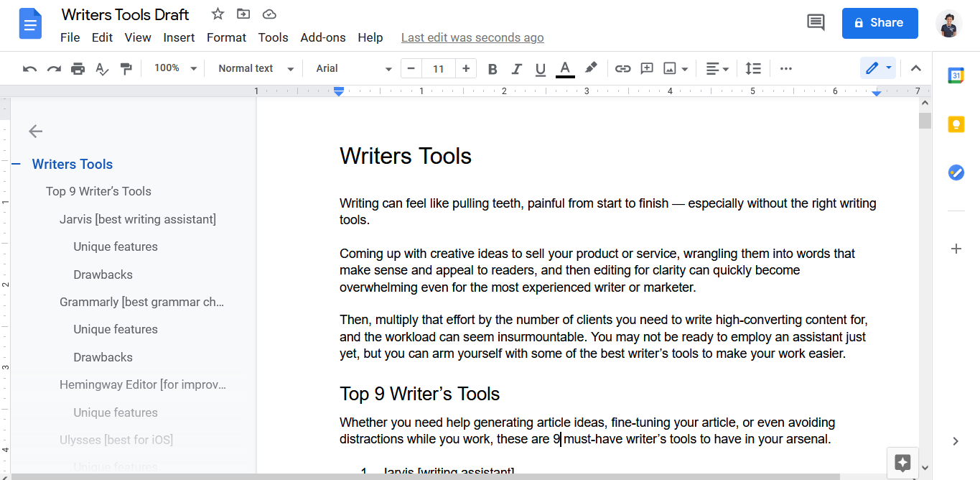Open the Insert menu

coord(179,37)
